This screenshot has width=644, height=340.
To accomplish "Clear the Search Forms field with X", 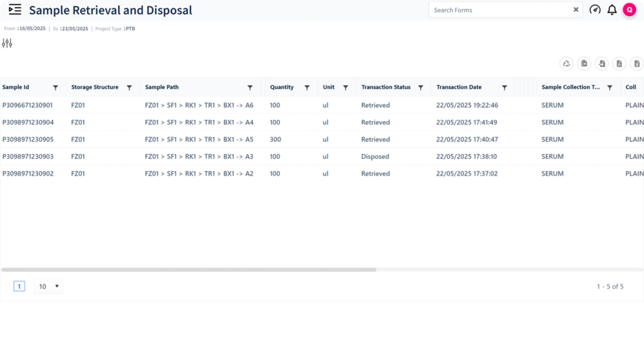I will click(x=576, y=10).
